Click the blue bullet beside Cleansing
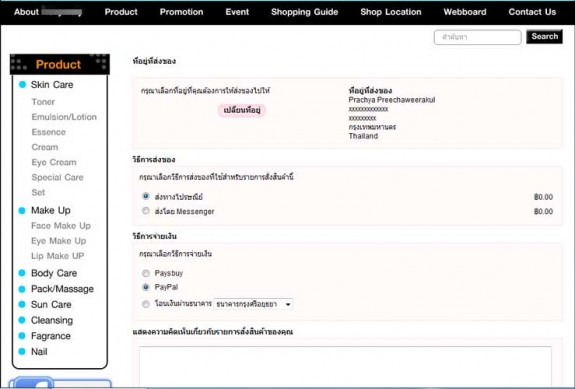Viewport: 575px width, 389px height. click(22, 320)
